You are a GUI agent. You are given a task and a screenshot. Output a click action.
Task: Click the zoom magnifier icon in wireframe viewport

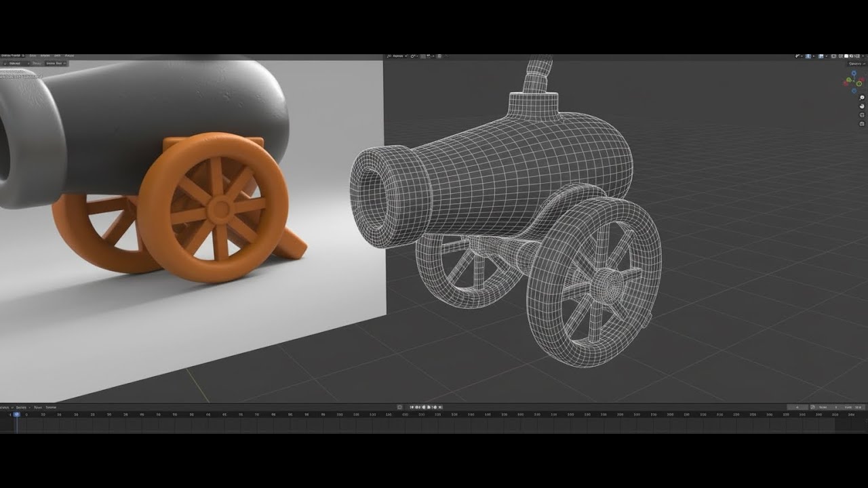pyautogui.click(x=862, y=98)
